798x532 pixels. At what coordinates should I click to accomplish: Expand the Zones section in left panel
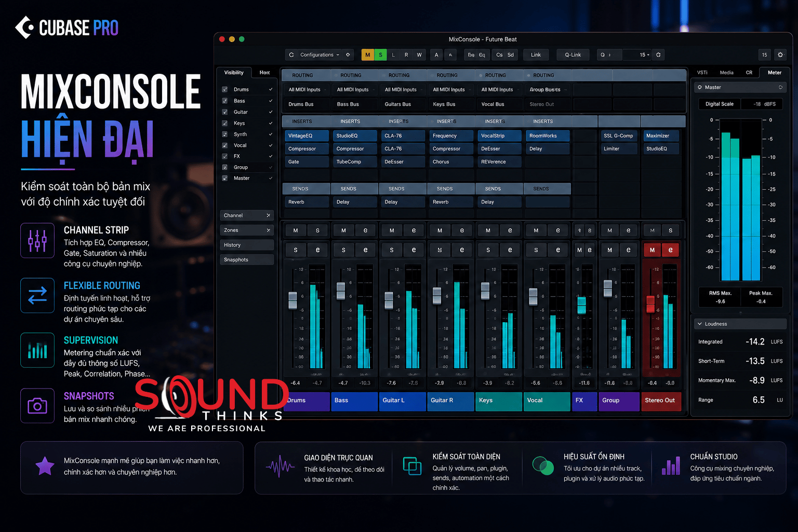coord(247,230)
